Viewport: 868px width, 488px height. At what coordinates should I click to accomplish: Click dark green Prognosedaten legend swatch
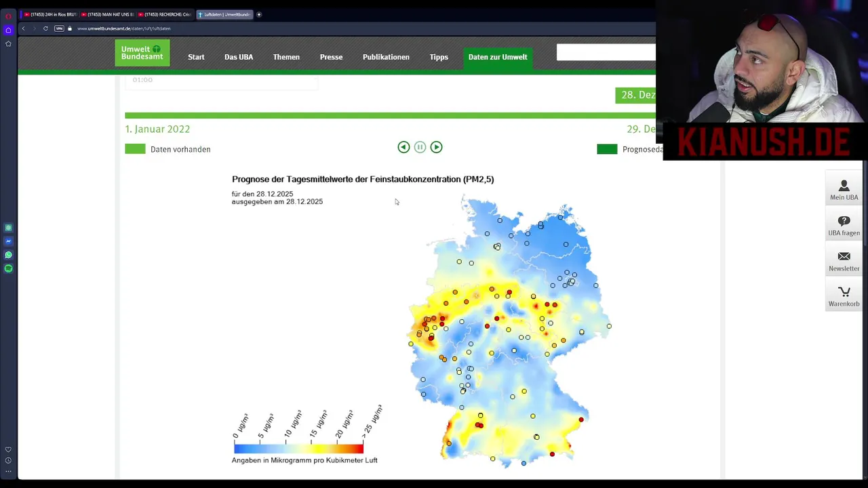click(607, 149)
